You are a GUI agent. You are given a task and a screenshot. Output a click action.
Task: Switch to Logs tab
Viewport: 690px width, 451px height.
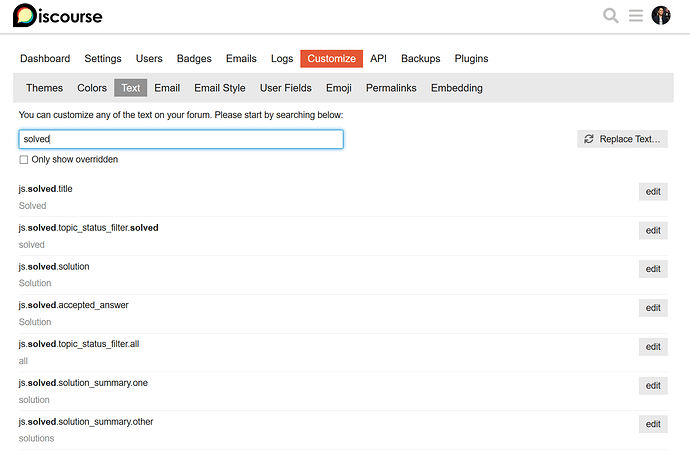point(282,59)
